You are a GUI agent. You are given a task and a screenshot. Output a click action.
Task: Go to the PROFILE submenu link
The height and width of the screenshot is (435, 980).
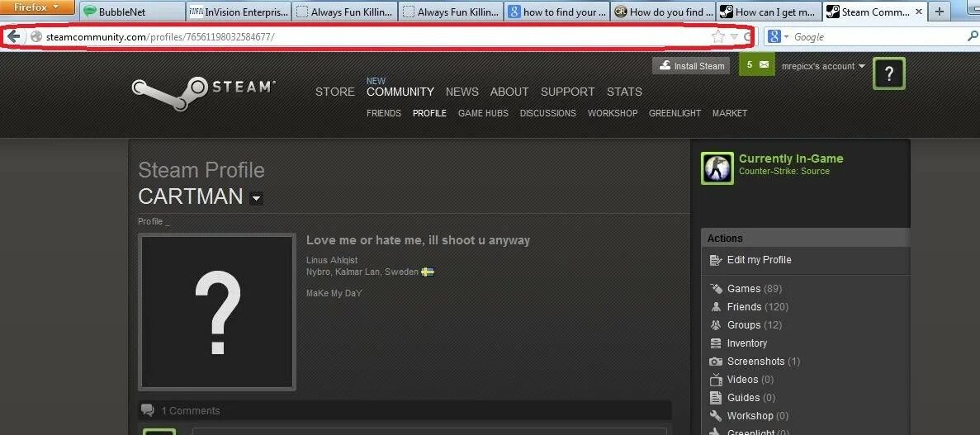click(429, 113)
